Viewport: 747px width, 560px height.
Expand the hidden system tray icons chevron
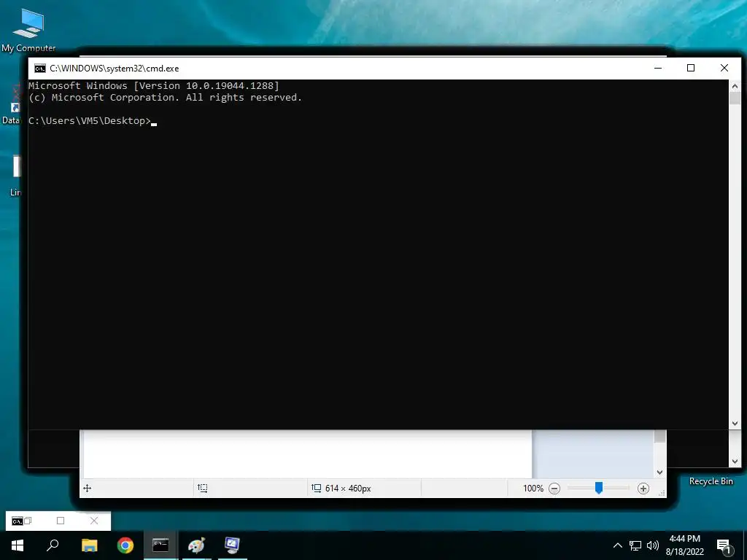pos(617,545)
